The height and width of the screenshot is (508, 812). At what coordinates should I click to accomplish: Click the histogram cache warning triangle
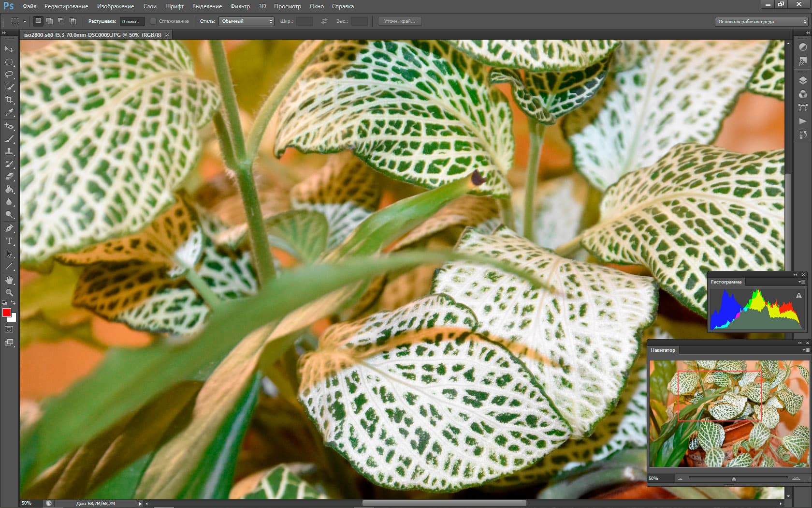click(798, 296)
